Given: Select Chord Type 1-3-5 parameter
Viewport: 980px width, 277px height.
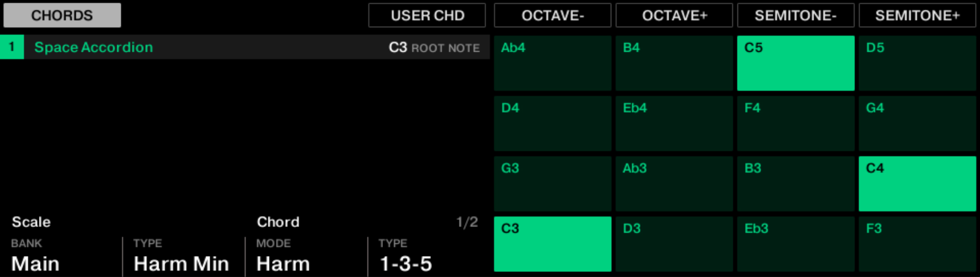Looking at the screenshot, I should coord(406,263).
